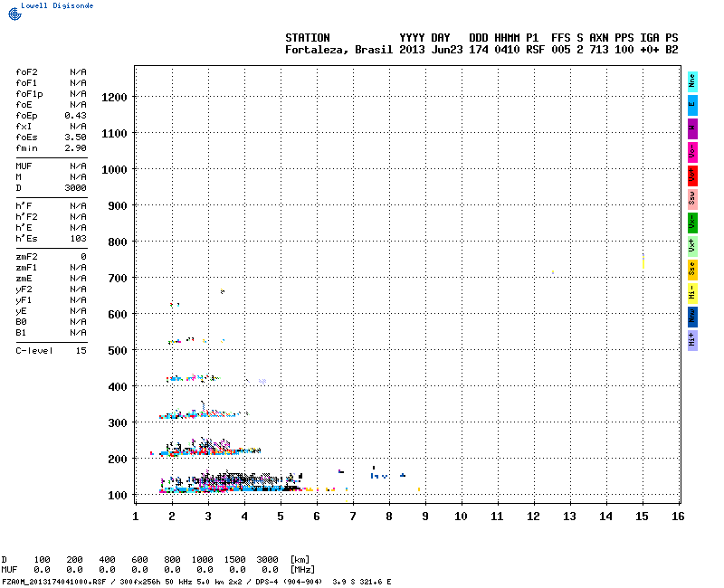Click the AXN value 713
The image size is (724, 588).
tap(599, 50)
